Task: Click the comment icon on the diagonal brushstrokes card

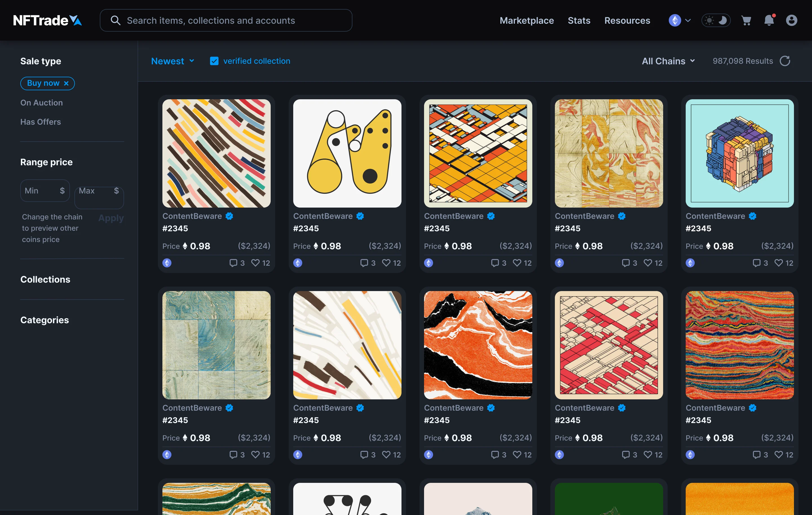Action: click(233, 263)
